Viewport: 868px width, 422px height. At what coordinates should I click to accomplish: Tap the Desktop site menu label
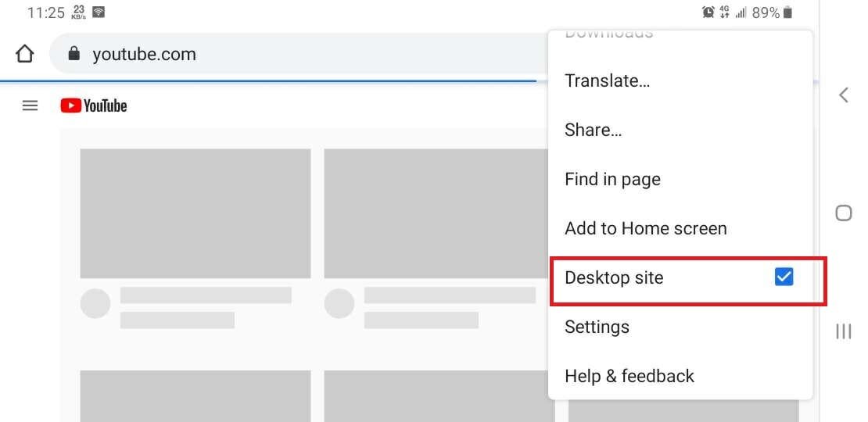(613, 277)
